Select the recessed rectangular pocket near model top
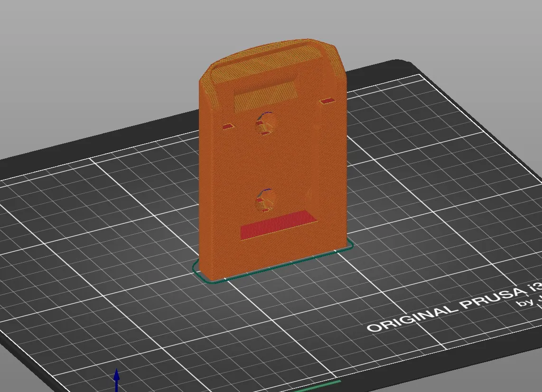The image size is (542, 392). click(x=266, y=94)
